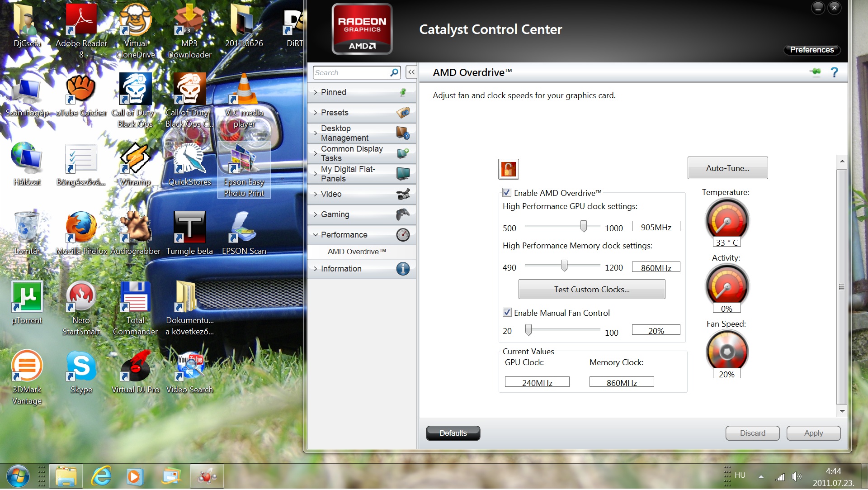The width and height of the screenshot is (868, 490).
Task: Select the Winamp desktop icon
Action: click(135, 164)
